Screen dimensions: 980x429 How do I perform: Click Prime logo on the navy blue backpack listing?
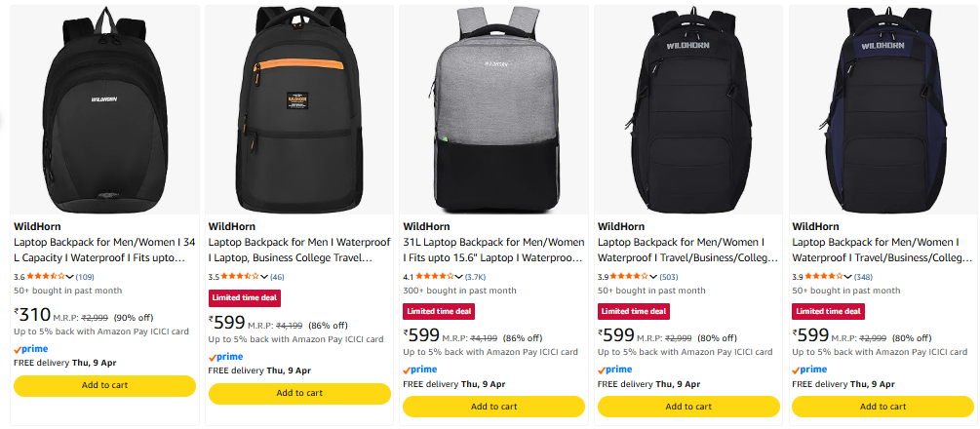pyautogui.click(x=809, y=370)
